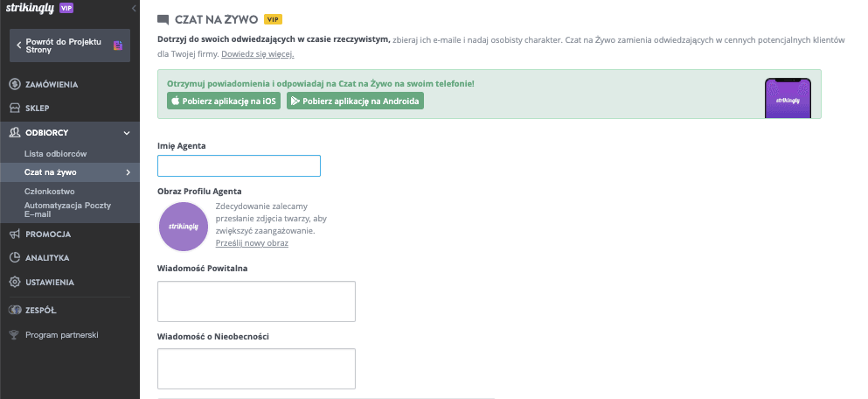Image resolution: width=868 pixels, height=399 pixels.
Task: Collapse the sidebar with the top arrow
Action: 134,8
